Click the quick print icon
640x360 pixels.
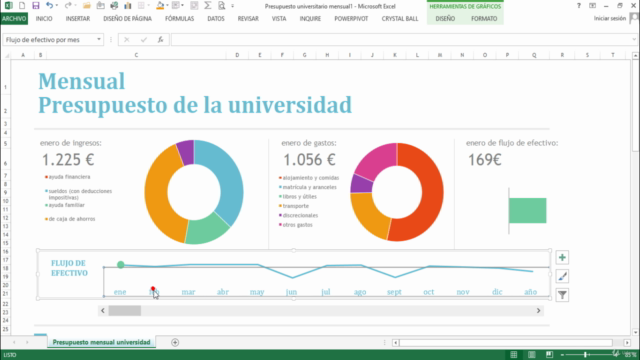[x=114, y=6]
